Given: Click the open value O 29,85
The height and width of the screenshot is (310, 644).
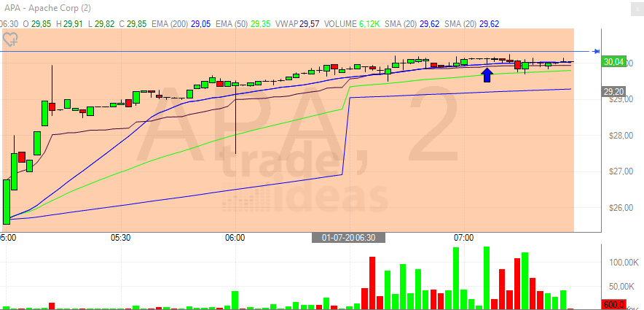Looking at the screenshot, I should click(37, 24).
